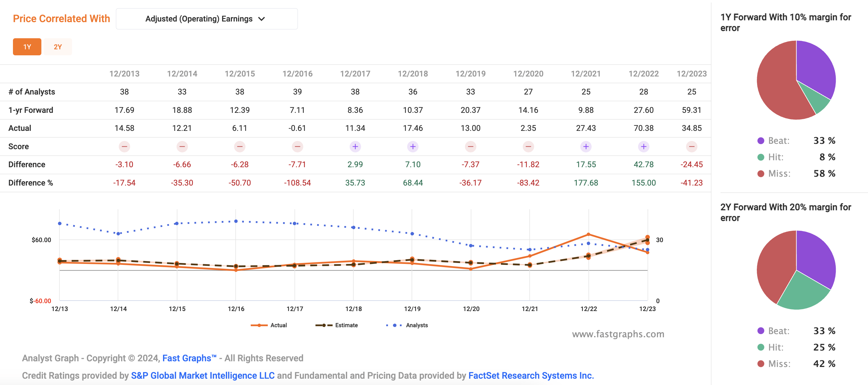Click the plus score icon under 12/2022

point(644,146)
